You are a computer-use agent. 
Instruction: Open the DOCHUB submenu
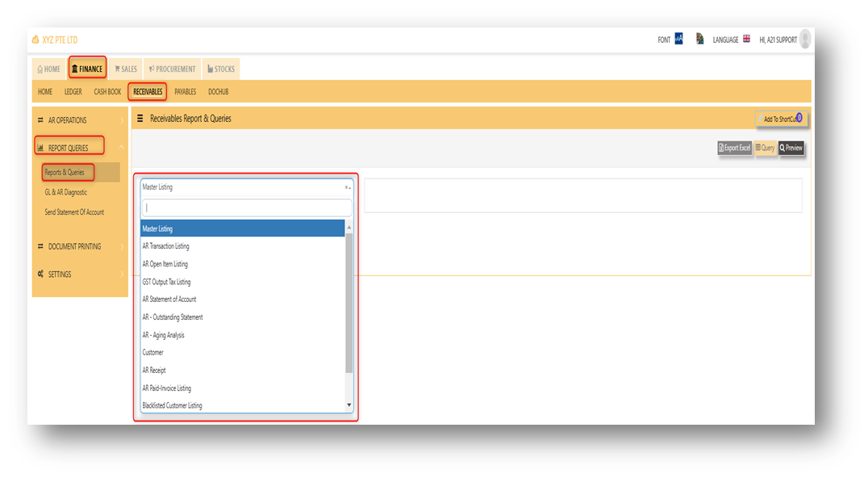218,92
